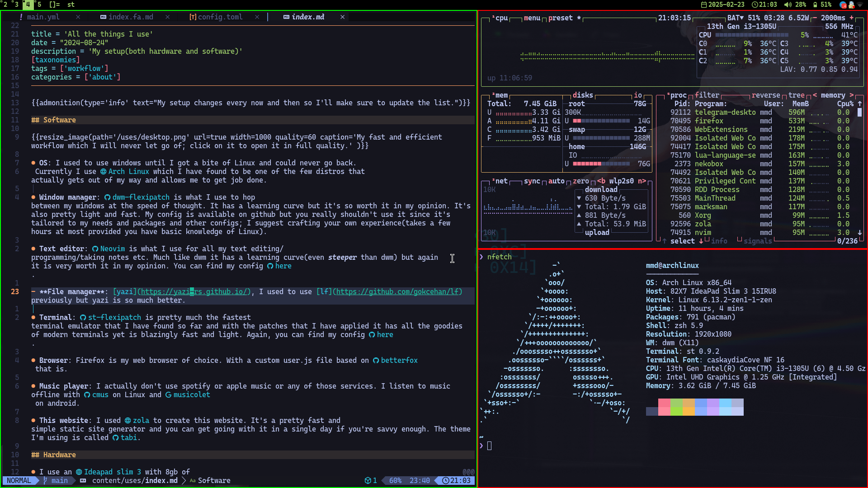Select the telegram-deskto process row
Viewport: 868px width, 488px height.
coord(760,113)
